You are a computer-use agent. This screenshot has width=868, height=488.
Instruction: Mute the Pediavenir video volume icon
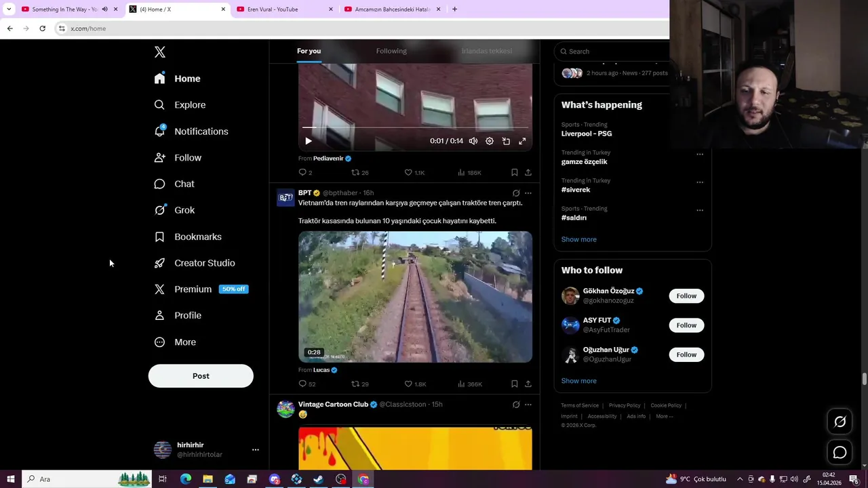[x=473, y=141]
